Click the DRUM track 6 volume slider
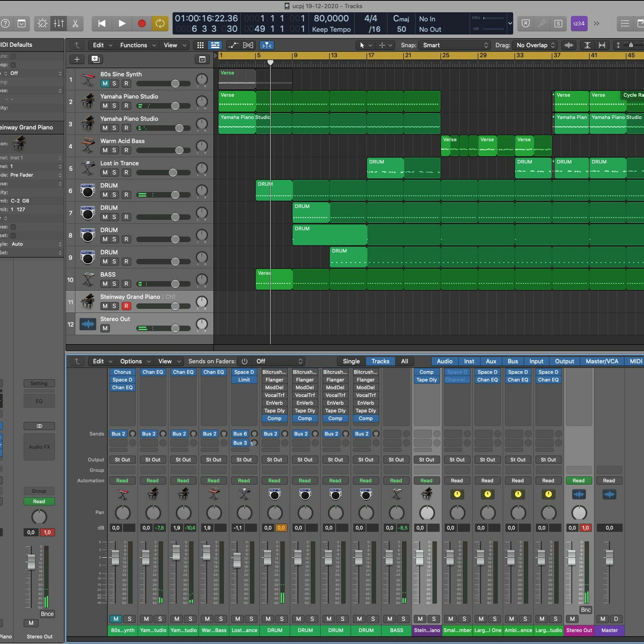This screenshot has width=644, height=644. (x=175, y=195)
